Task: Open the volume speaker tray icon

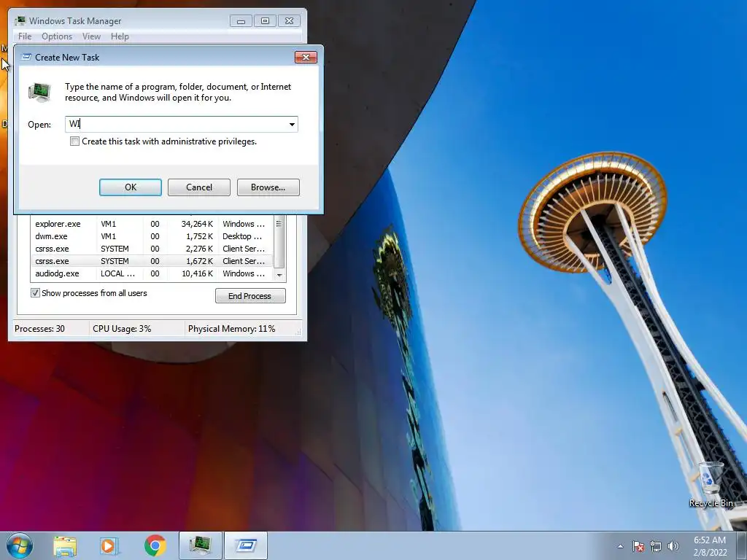Action: point(673,546)
